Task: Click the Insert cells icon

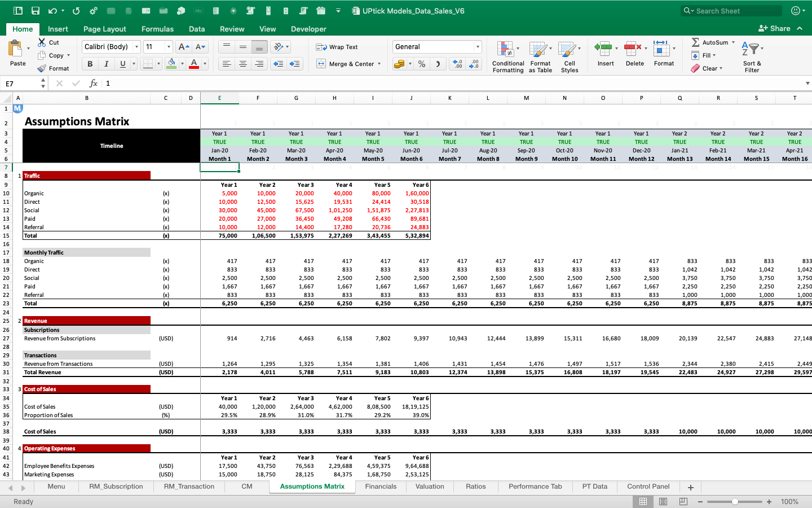Action: pos(603,49)
